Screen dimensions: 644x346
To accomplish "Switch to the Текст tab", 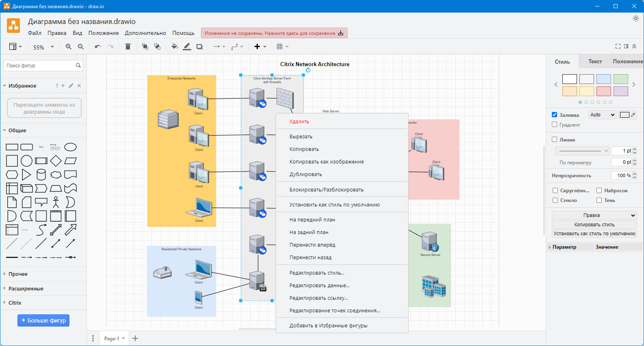I will point(595,61).
